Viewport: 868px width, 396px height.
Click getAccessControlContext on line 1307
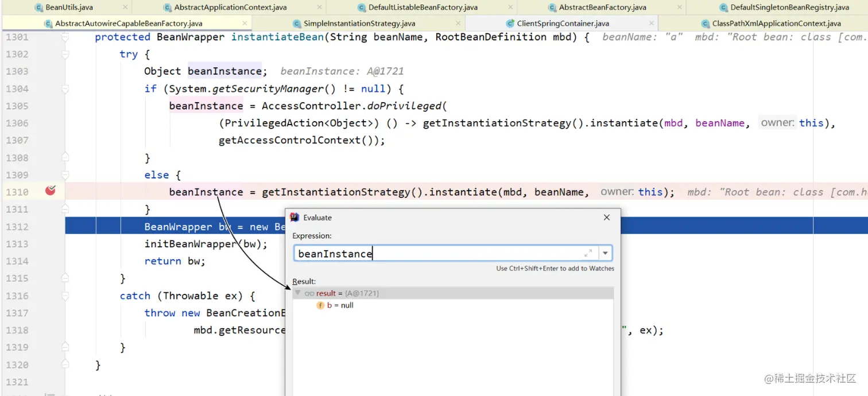click(290, 140)
